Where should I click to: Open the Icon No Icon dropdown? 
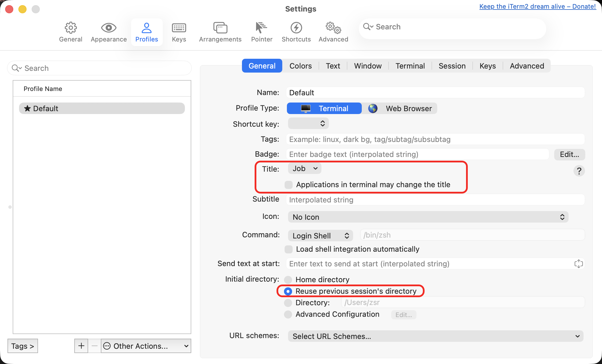428,217
